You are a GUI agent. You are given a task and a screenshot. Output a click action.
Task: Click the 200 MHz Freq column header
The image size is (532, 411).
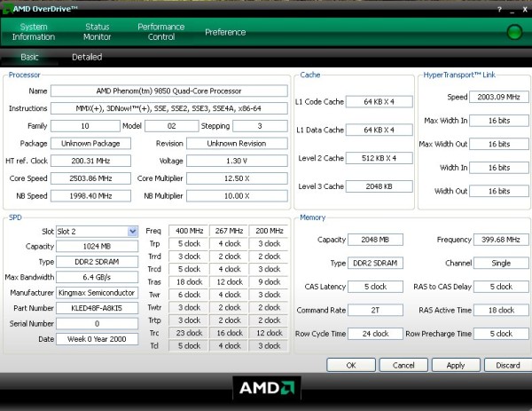tap(269, 231)
